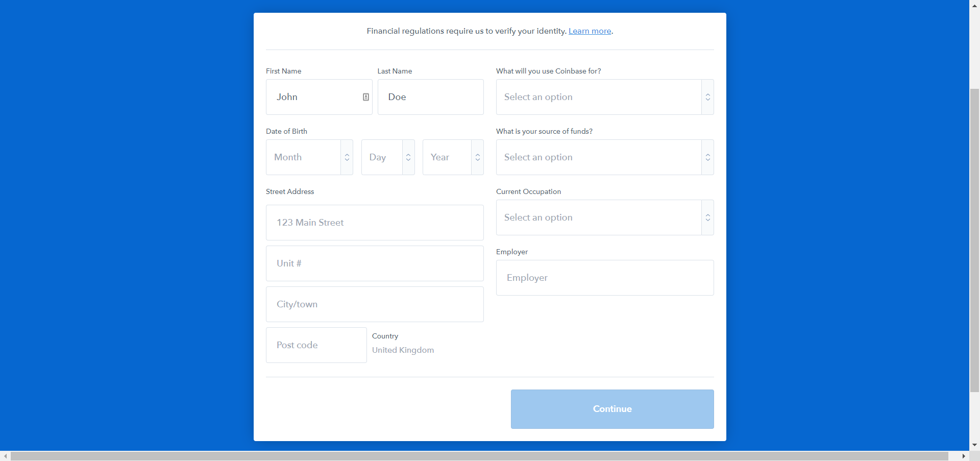
Task: Click the Country label
Action: point(385,336)
